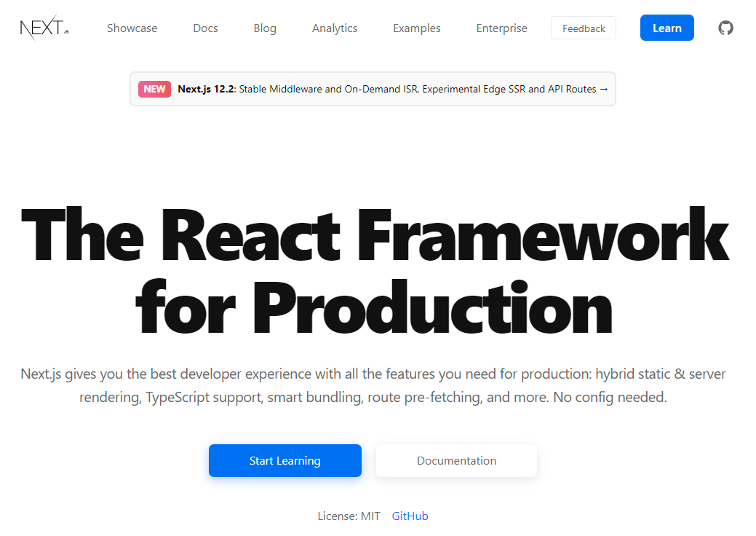The height and width of the screenshot is (536, 756).
Task: Click the Feedback button
Action: (584, 28)
